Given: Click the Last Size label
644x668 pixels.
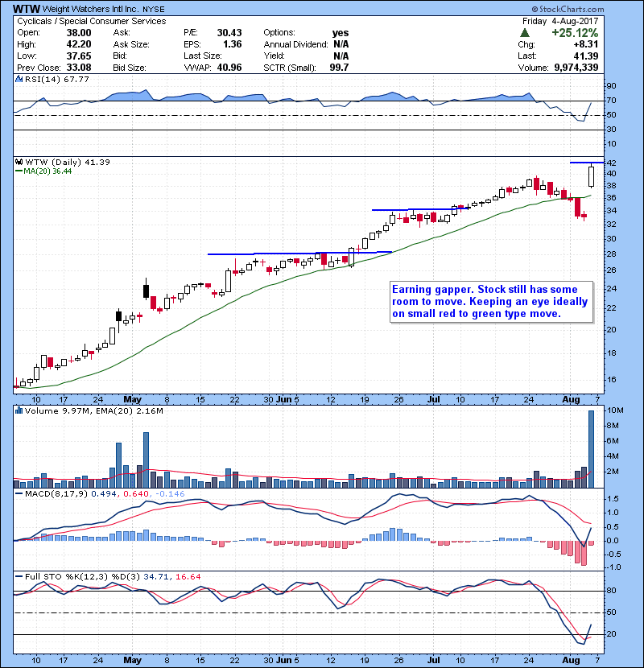Looking at the screenshot, I should [x=202, y=56].
